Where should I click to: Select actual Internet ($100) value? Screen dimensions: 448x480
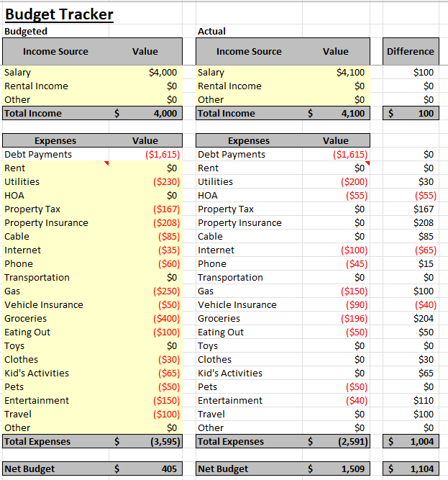click(x=354, y=250)
